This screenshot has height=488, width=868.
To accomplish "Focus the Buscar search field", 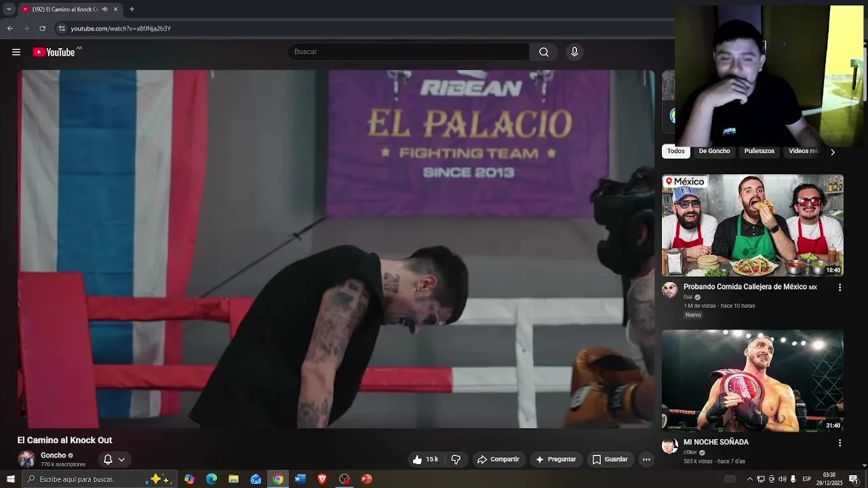I will pyautogui.click(x=409, y=52).
